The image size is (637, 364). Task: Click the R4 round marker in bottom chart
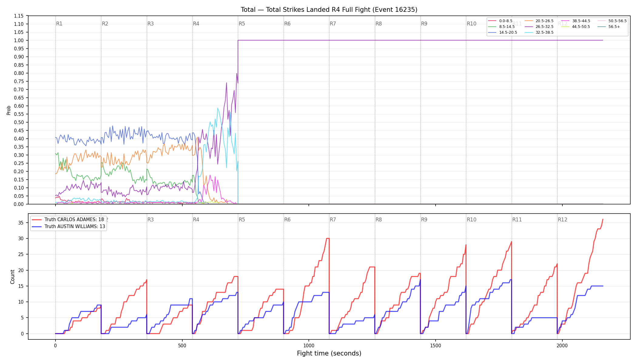click(x=196, y=220)
